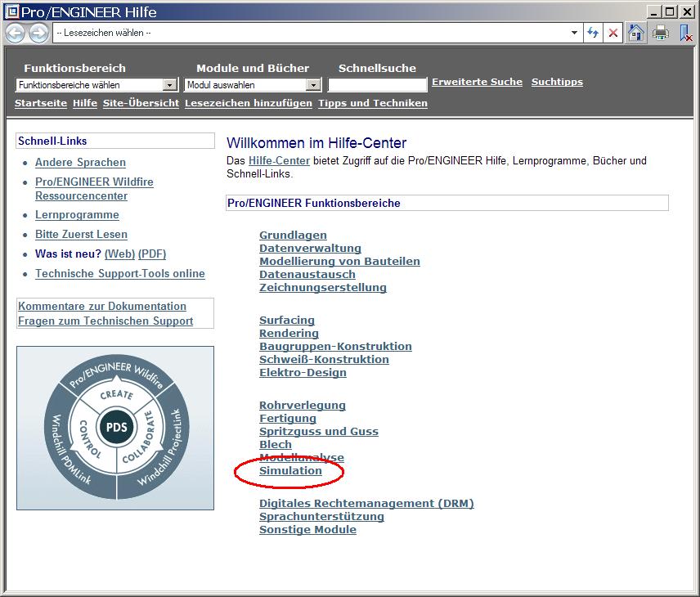Screen dimensions: 700x597
Task: Open the Datenverwaltung functional area
Action: click(310, 249)
